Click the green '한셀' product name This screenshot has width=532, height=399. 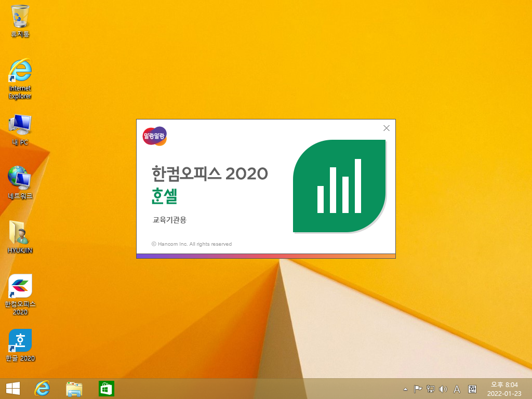[165, 196]
